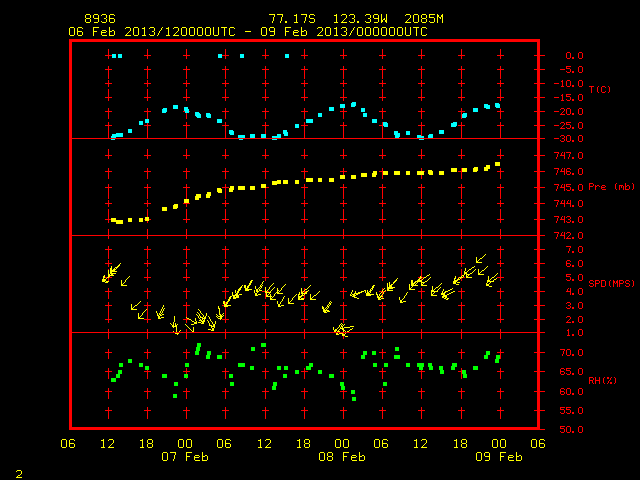
Task: Click the coordinates text 77.17S 123.39W
Action: point(328,19)
